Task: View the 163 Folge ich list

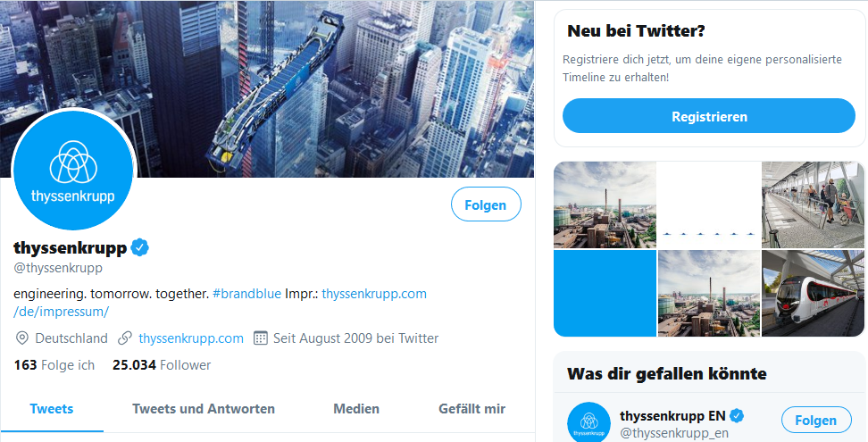Action: click(x=54, y=365)
